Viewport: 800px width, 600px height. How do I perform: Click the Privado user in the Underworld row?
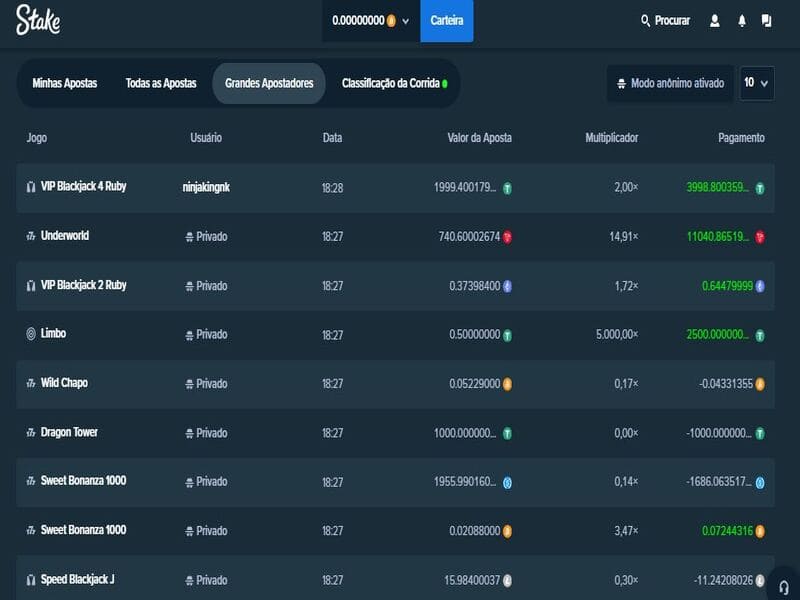[x=206, y=237]
